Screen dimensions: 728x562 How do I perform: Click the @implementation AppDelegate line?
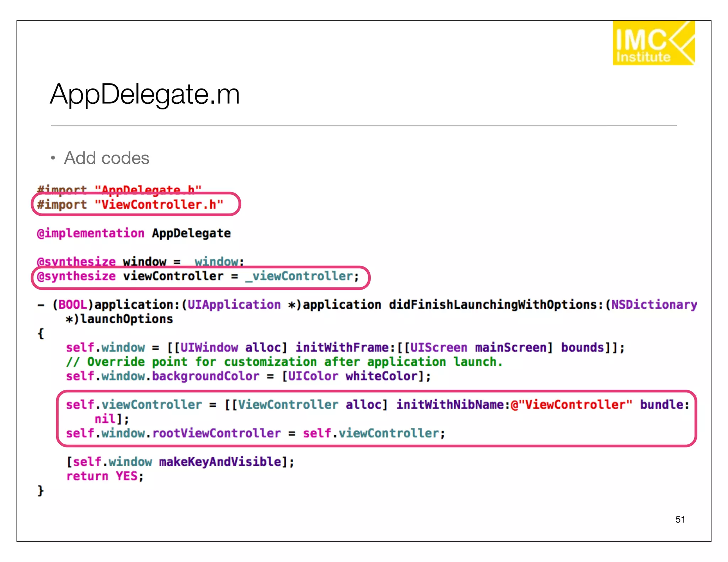134,233
